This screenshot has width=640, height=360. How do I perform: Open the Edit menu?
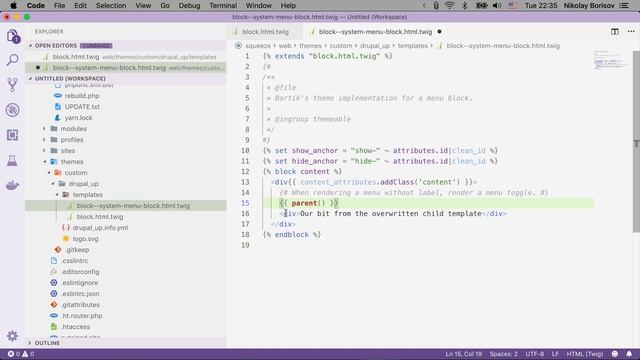click(80, 5)
